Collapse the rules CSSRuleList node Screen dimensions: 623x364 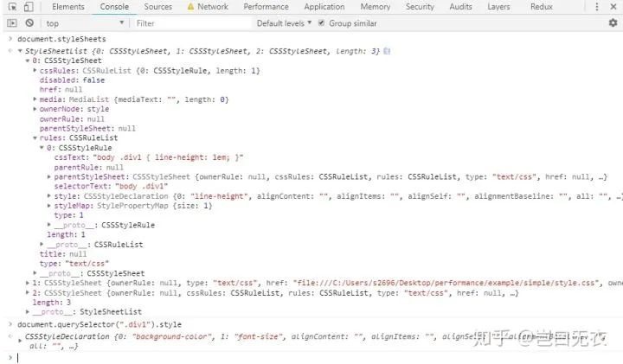(35, 137)
